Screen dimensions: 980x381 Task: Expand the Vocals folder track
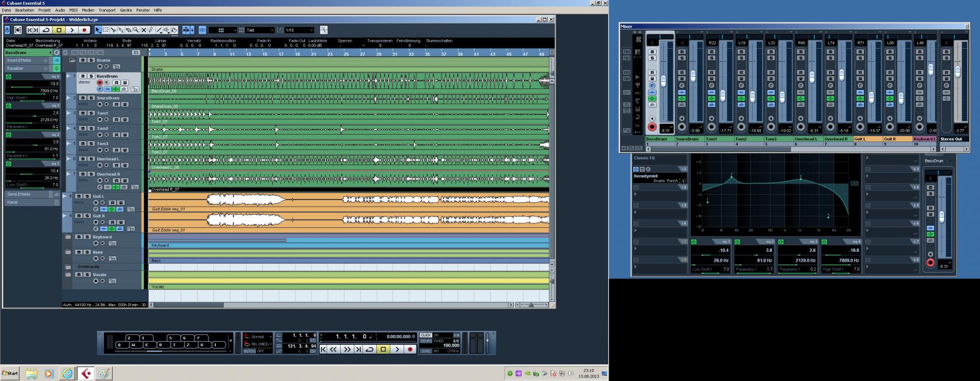tap(68, 274)
